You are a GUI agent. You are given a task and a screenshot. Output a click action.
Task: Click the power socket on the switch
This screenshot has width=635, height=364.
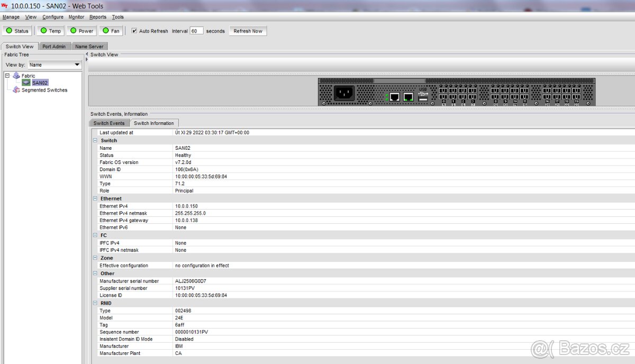tap(344, 93)
